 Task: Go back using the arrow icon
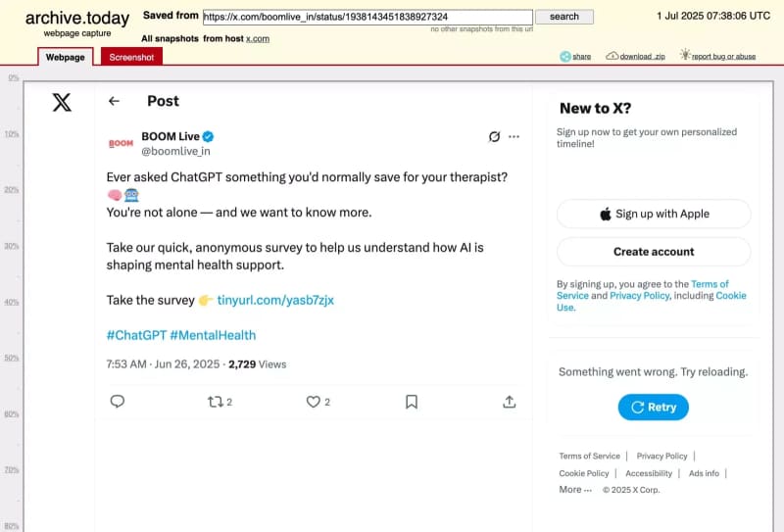coord(114,101)
